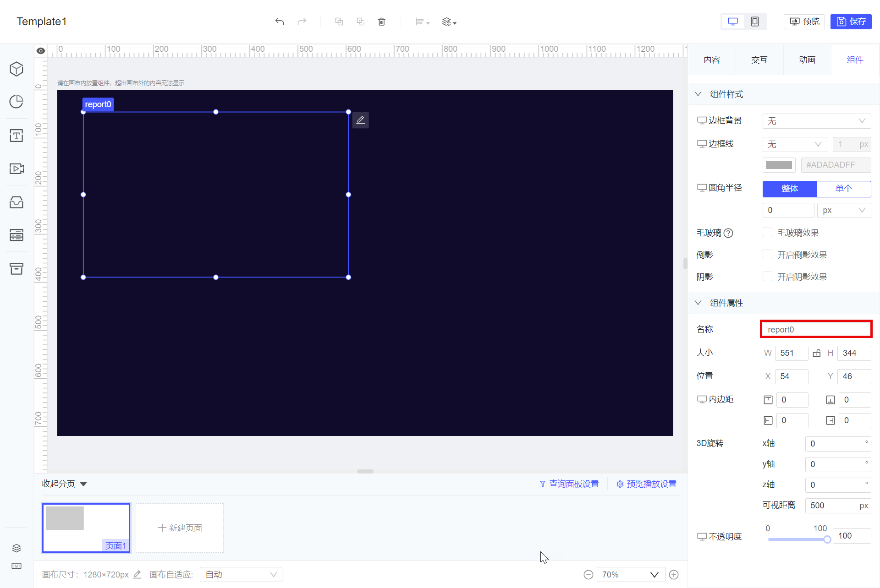Screen dimensions: 880x588
Task: Click the undo arrow icon
Action: [280, 22]
